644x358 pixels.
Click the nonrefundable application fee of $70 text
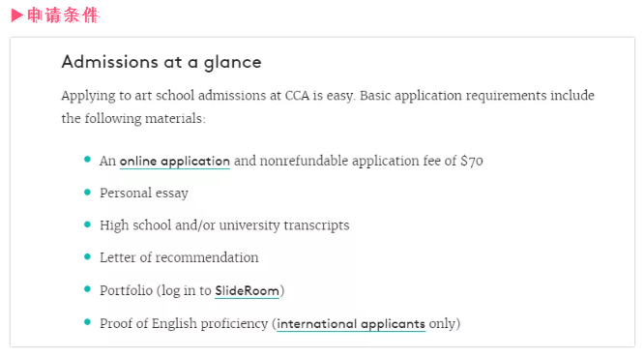(371, 161)
